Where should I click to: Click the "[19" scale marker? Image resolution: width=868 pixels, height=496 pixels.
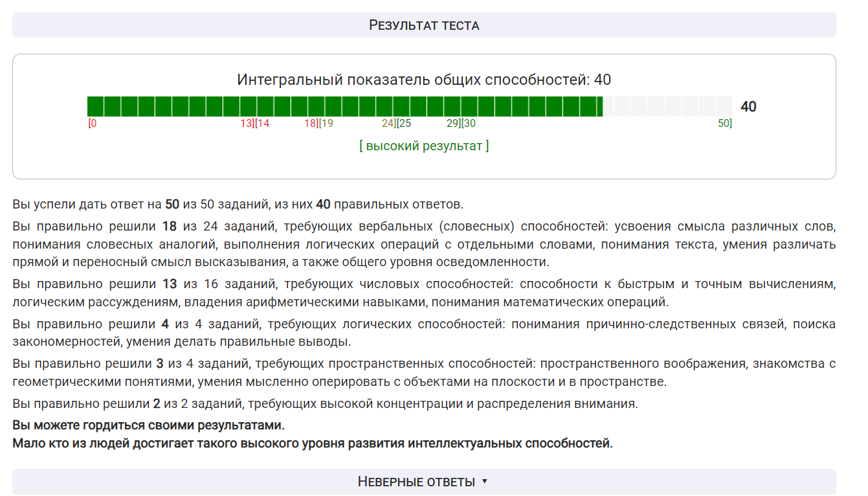[x=326, y=124]
